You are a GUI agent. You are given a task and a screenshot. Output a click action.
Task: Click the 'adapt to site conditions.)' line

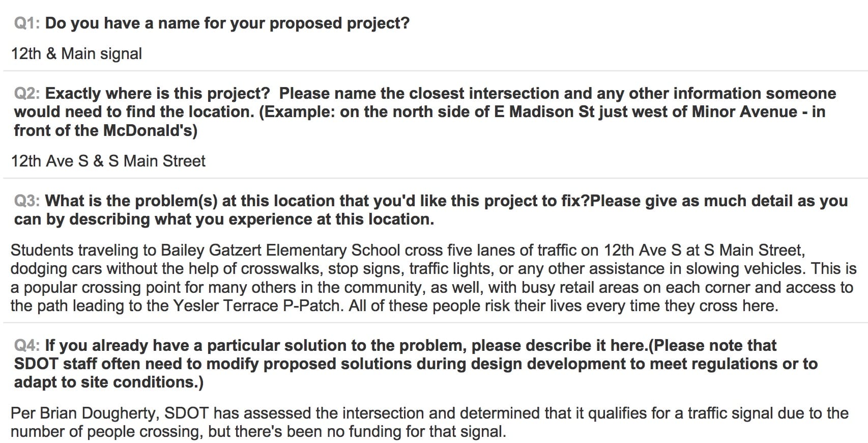click(x=109, y=382)
